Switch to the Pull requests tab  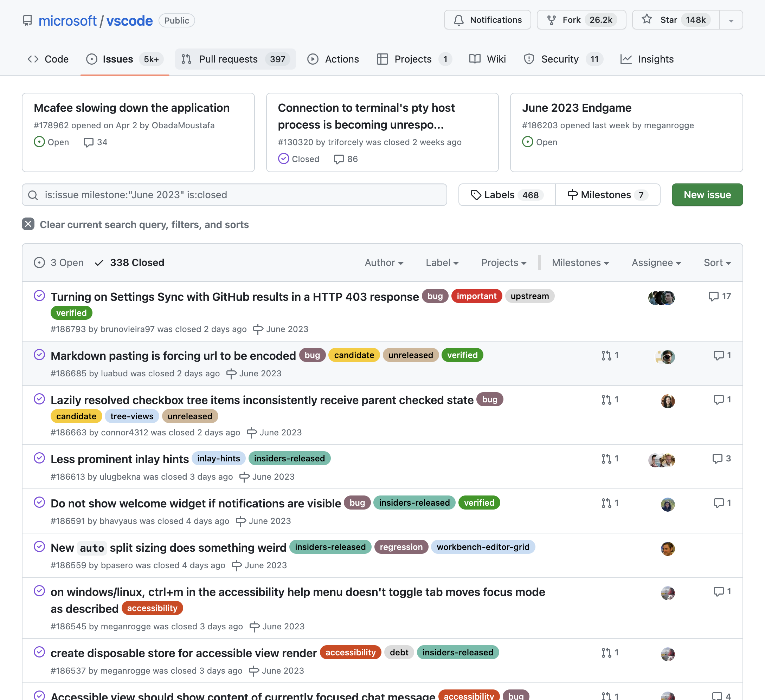click(235, 59)
